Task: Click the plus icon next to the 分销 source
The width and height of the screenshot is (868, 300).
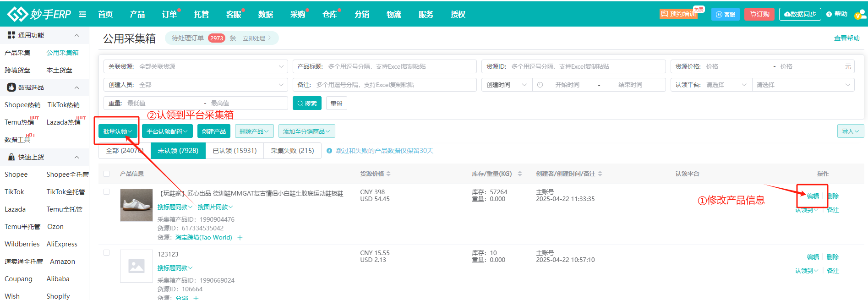Action: coord(196,298)
